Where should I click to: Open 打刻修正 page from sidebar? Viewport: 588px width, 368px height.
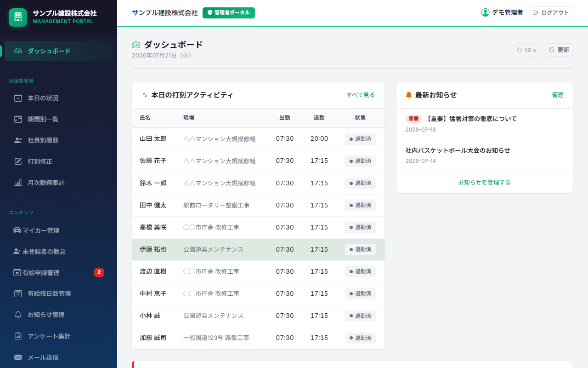58,161
